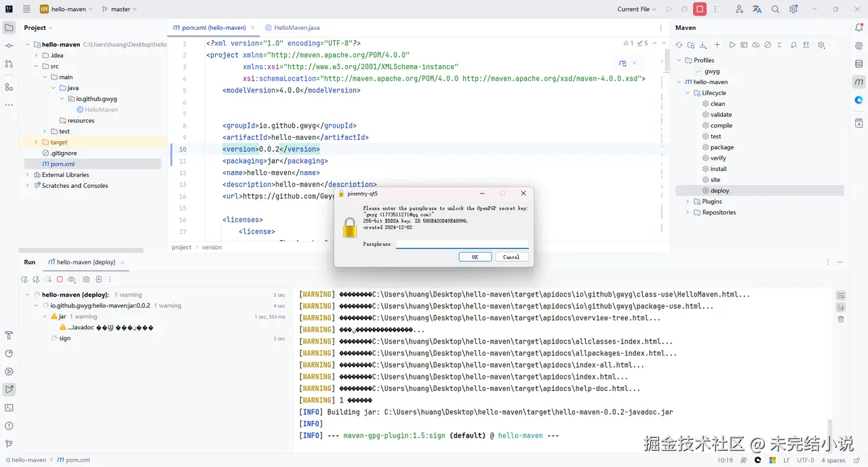Open Notifications bell in right sidebar
Screen dimensions: 868x467
pos(859,28)
